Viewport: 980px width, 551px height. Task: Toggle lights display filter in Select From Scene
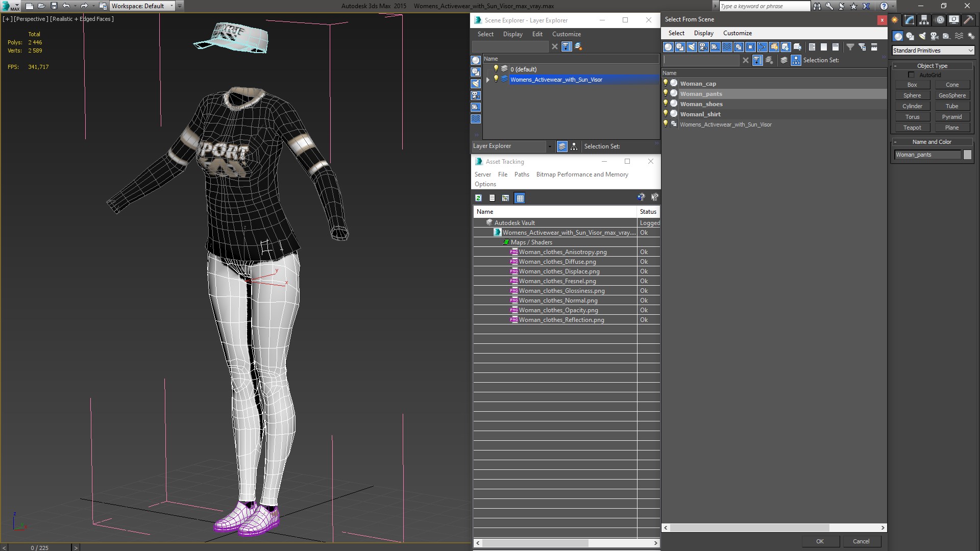[692, 47]
